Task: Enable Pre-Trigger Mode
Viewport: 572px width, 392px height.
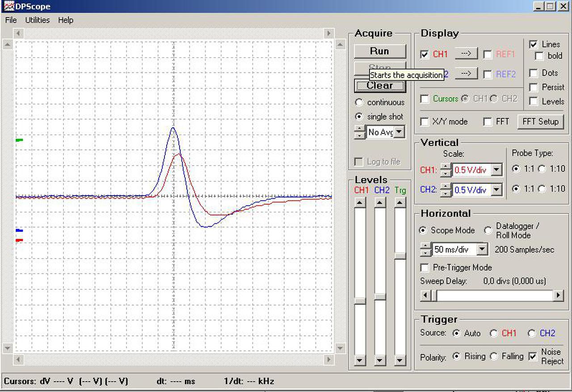Action: pos(425,267)
